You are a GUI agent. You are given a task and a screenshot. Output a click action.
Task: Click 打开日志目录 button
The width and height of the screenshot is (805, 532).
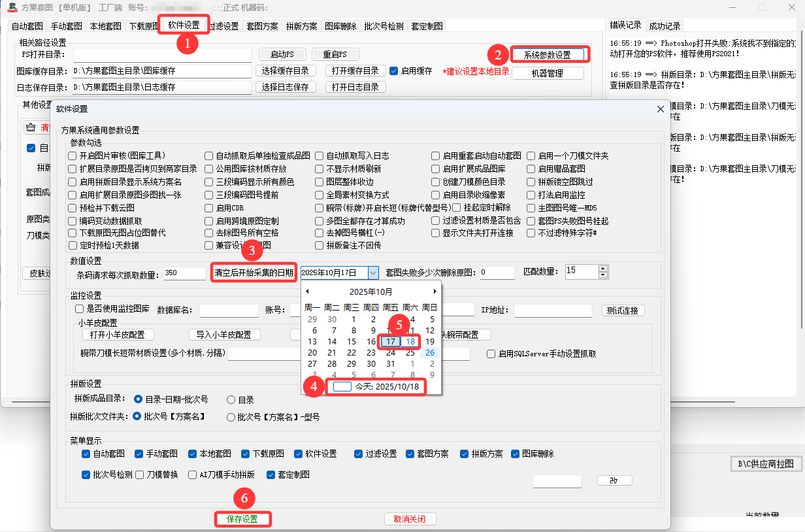355,87
